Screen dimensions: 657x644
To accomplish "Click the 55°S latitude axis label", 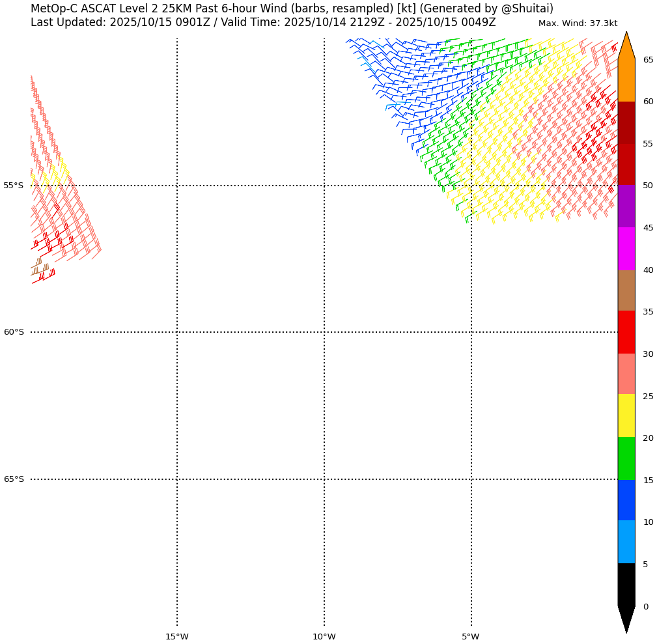I will pos(14,186).
